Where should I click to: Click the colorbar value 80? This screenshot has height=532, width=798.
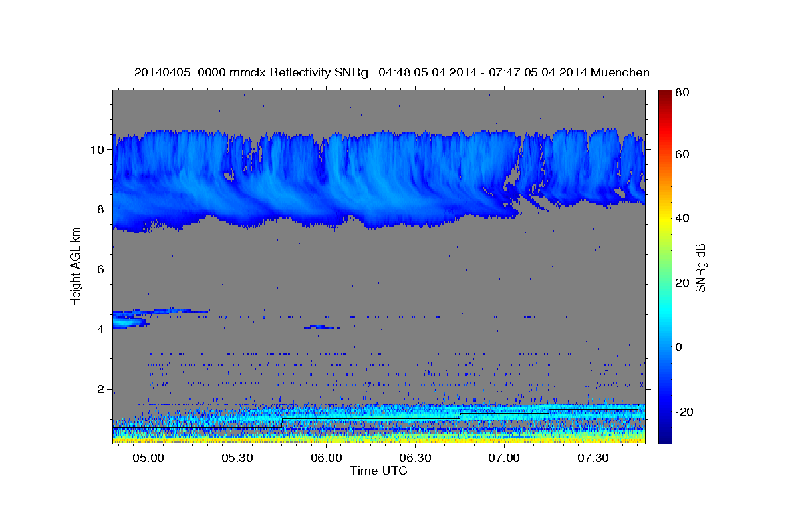[x=682, y=93]
